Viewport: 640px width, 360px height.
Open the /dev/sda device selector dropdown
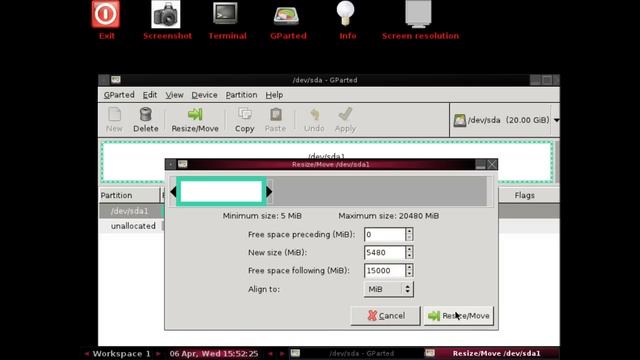point(506,120)
